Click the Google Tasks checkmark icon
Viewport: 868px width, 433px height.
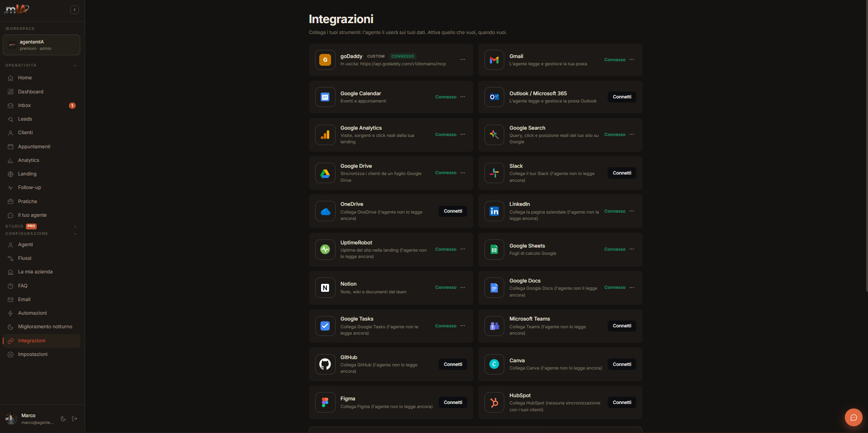point(325,326)
